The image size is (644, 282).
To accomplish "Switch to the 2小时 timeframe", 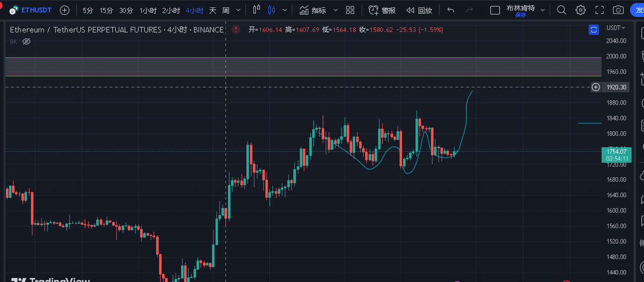I will [x=171, y=10].
